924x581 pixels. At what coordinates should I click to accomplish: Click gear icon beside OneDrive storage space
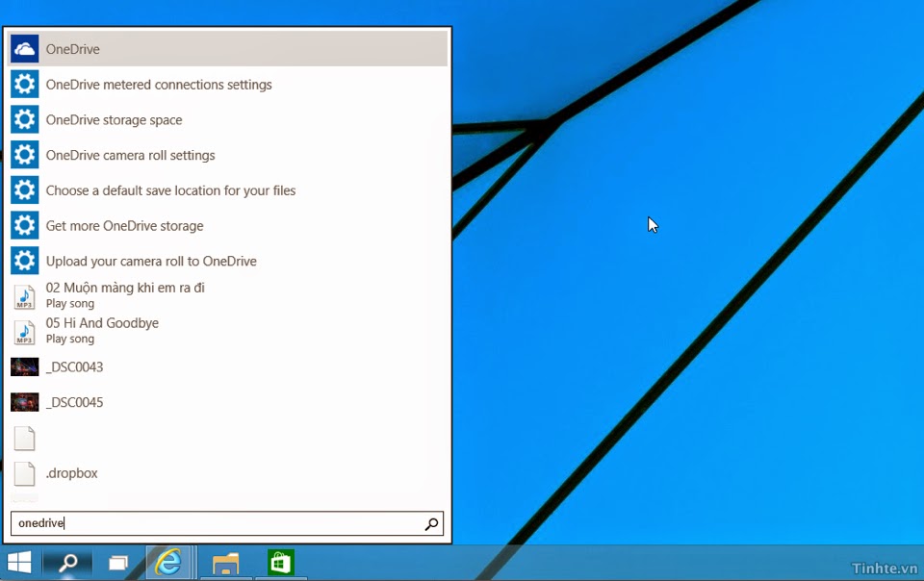tap(24, 119)
